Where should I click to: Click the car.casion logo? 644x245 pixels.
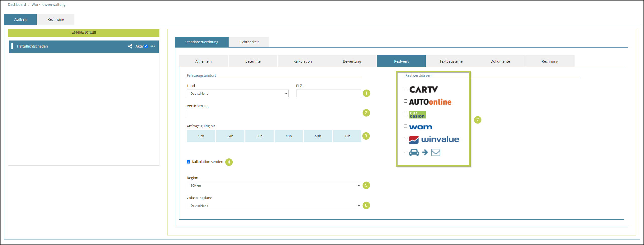pyautogui.click(x=417, y=115)
